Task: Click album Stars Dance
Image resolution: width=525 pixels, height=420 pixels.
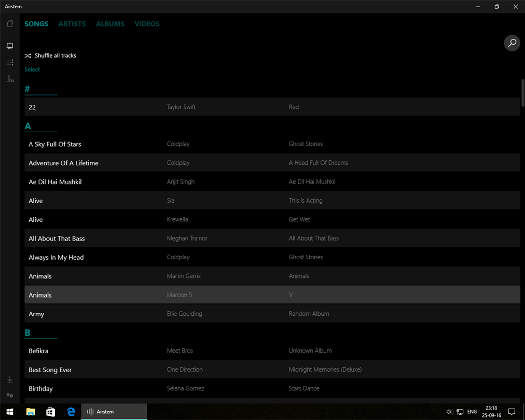Action: (x=304, y=388)
